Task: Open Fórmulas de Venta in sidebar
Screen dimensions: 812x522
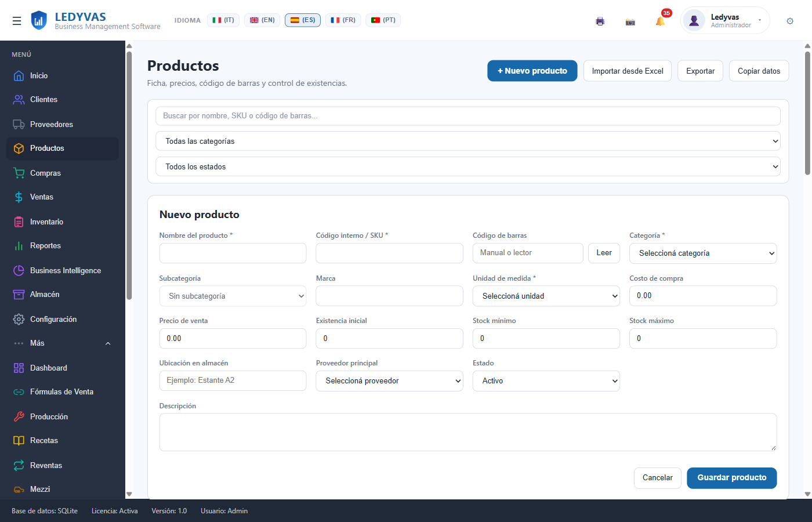Action: 63,392
